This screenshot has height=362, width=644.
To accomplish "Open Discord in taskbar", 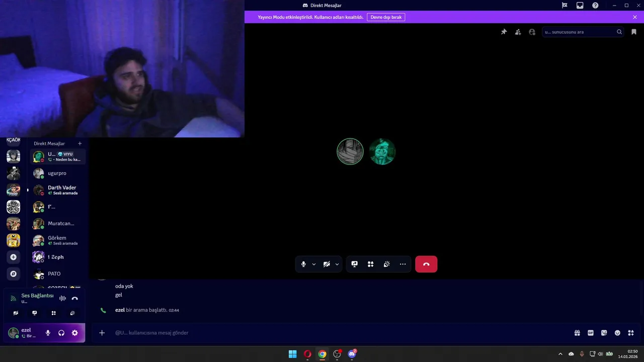I will coord(352,354).
